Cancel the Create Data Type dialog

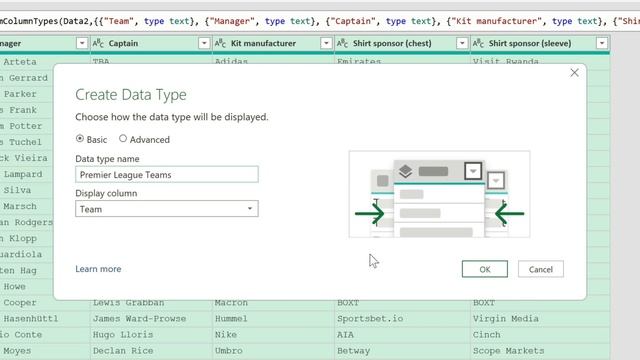point(540,269)
